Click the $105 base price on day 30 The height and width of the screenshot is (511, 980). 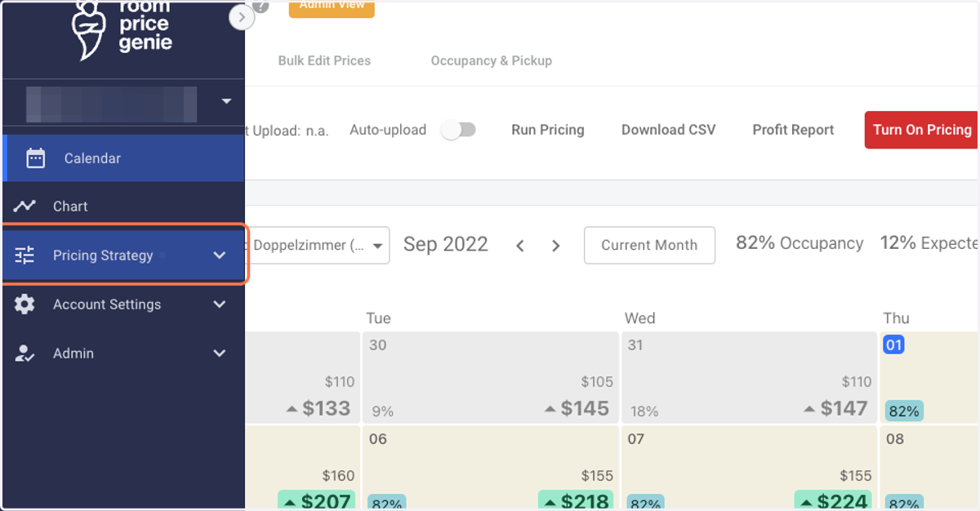(x=595, y=381)
